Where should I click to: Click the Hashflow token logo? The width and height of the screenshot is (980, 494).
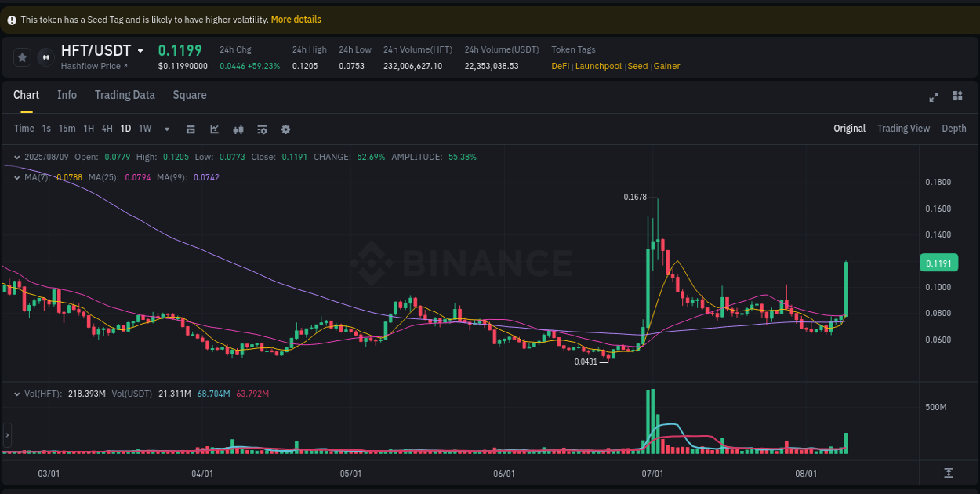click(x=45, y=56)
